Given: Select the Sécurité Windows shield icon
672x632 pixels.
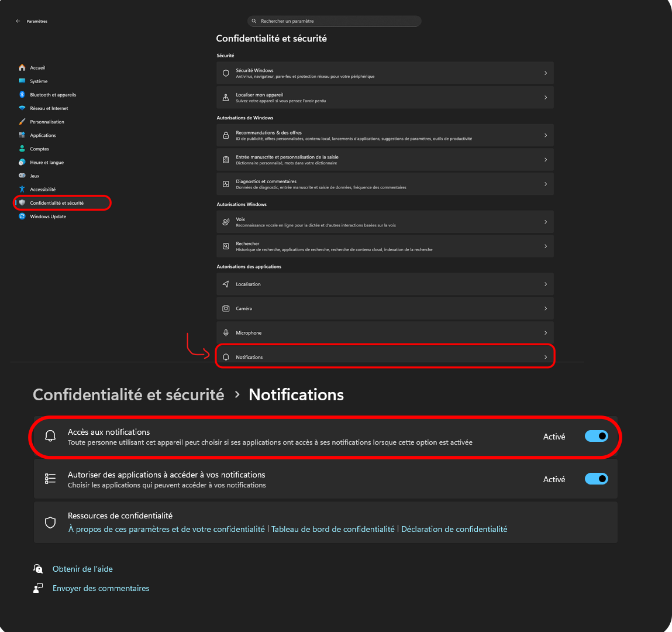Looking at the screenshot, I should 226,73.
